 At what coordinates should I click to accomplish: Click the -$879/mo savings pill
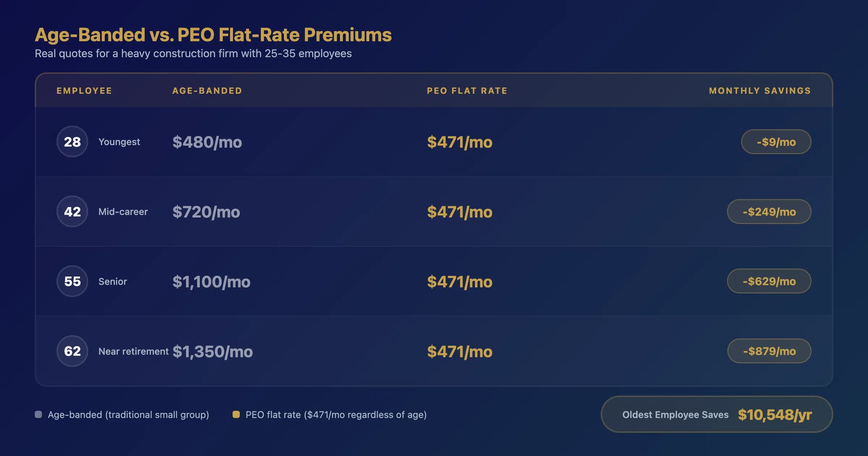click(x=769, y=351)
